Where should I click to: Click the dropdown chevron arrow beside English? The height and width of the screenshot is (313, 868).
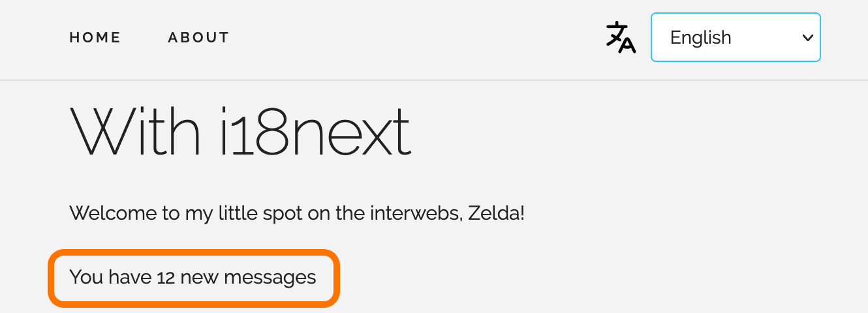[x=807, y=37]
